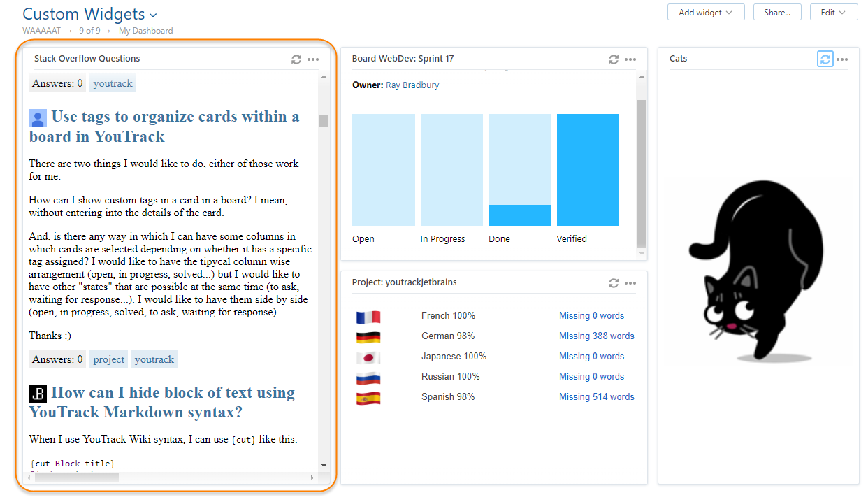Image resolution: width=868 pixels, height=502 pixels.
Task: Refresh the Stack Overflow Questions widget
Action: pos(296,59)
